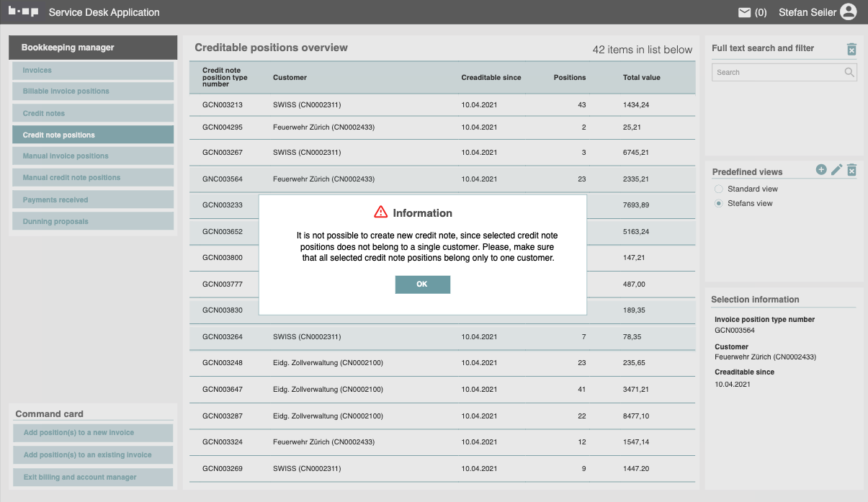The image size is (868, 502).
Task: Open the mail inbox envelope icon
Action: tap(744, 12)
